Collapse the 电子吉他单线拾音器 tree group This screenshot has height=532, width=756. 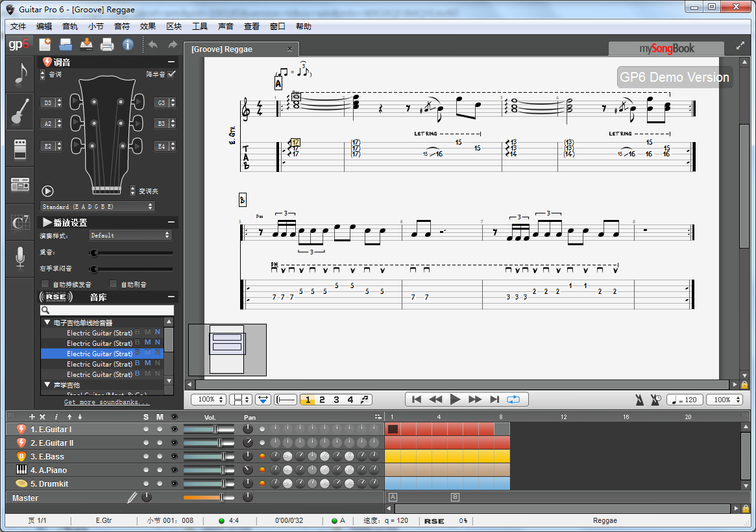pyautogui.click(x=47, y=322)
